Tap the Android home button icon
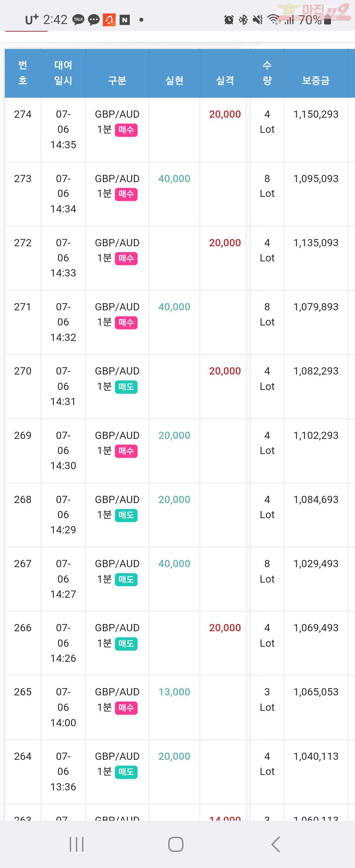Image resolution: width=355 pixels, height=868 pixels. [176, 844]
